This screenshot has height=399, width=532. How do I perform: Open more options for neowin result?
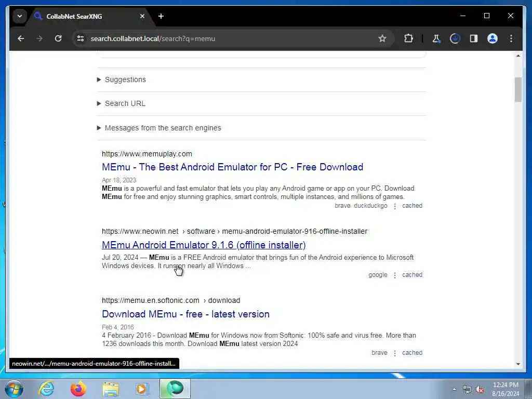click(395, 275)
